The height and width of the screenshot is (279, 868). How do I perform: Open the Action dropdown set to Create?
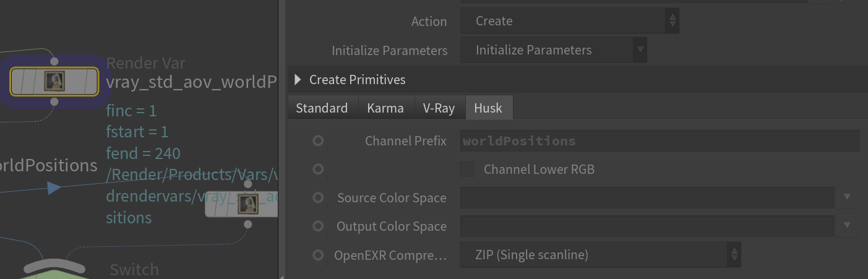pos(569,21)
